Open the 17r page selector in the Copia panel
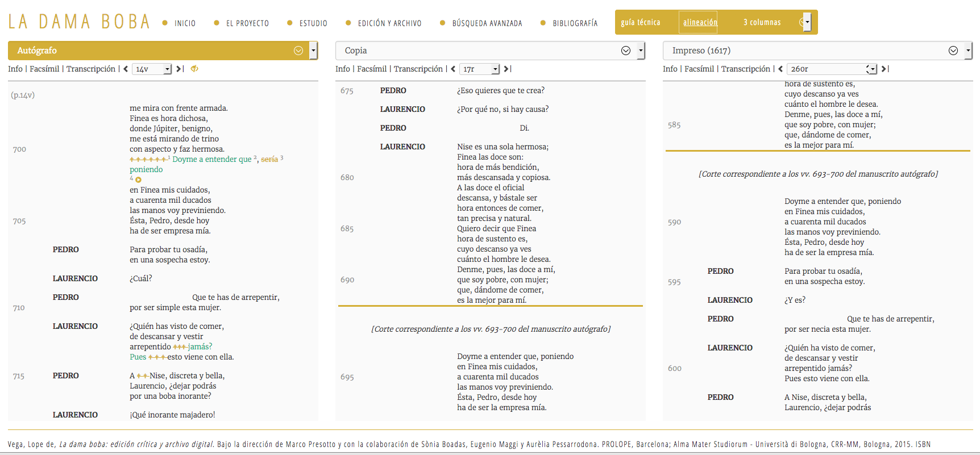This screenshot has height=455, width=980. point(479,69)
